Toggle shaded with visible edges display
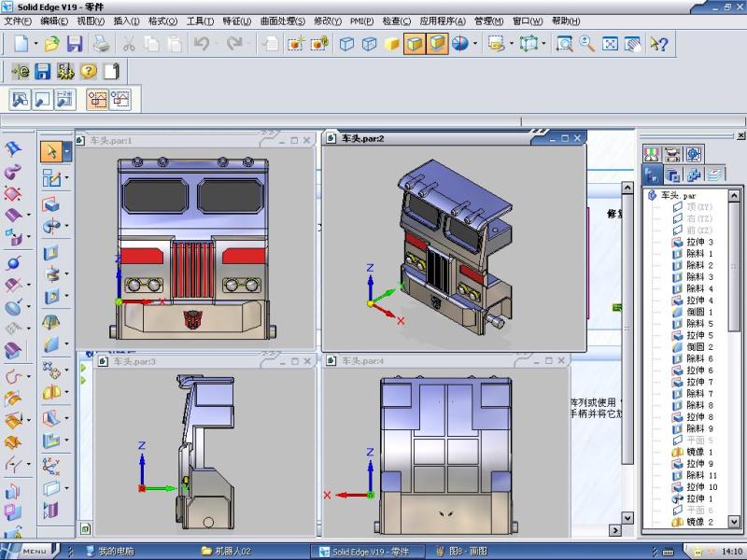This screenshot has width=747, height=560. (415, 44)
